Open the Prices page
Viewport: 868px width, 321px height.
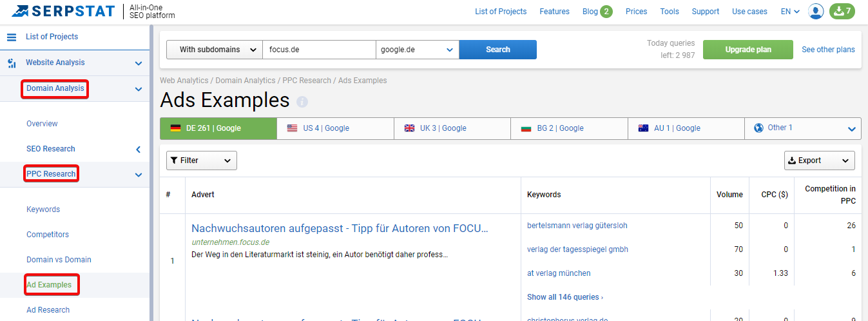tap(637, 12)
